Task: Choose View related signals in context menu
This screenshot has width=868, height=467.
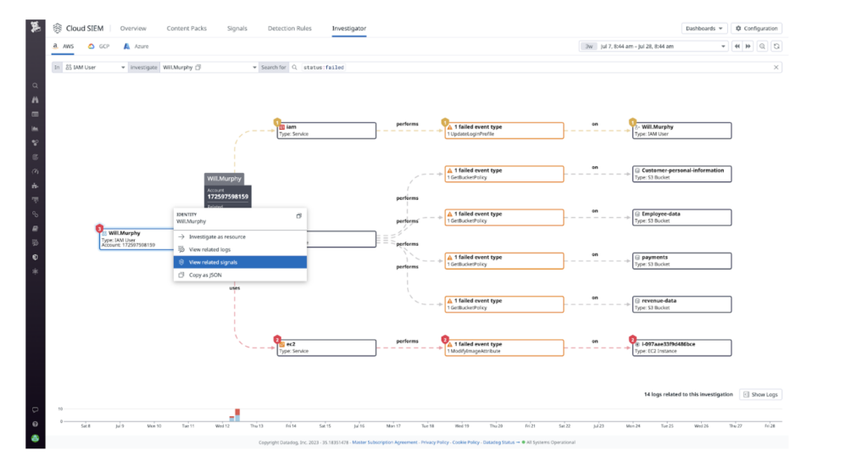Action: 240,262
